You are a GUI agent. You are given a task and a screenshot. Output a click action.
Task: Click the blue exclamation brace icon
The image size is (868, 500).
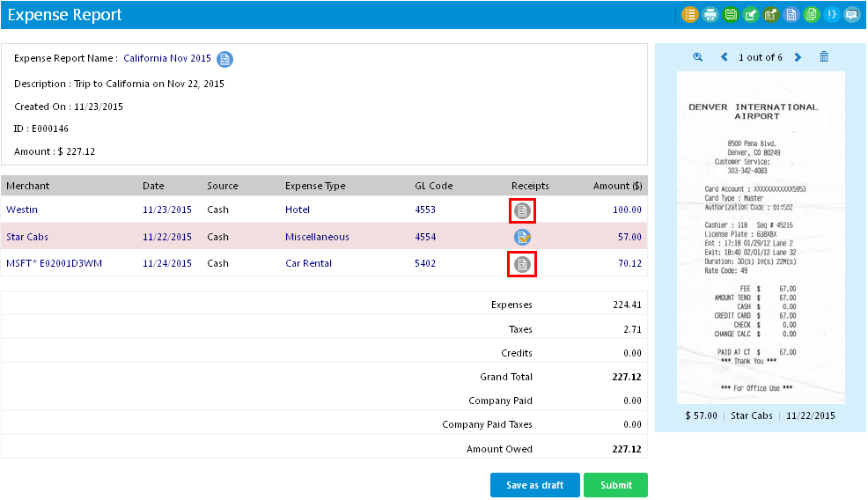[831, 15]
